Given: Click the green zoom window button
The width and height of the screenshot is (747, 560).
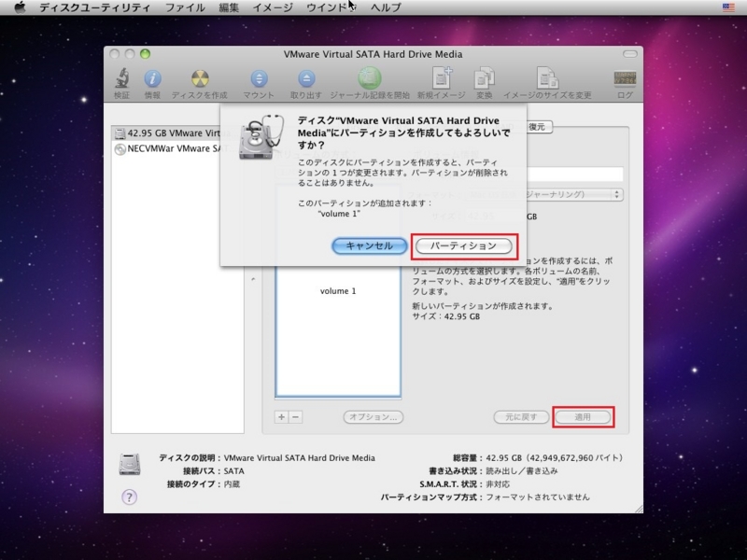Looking at the screenshot, I should point(145,54).
